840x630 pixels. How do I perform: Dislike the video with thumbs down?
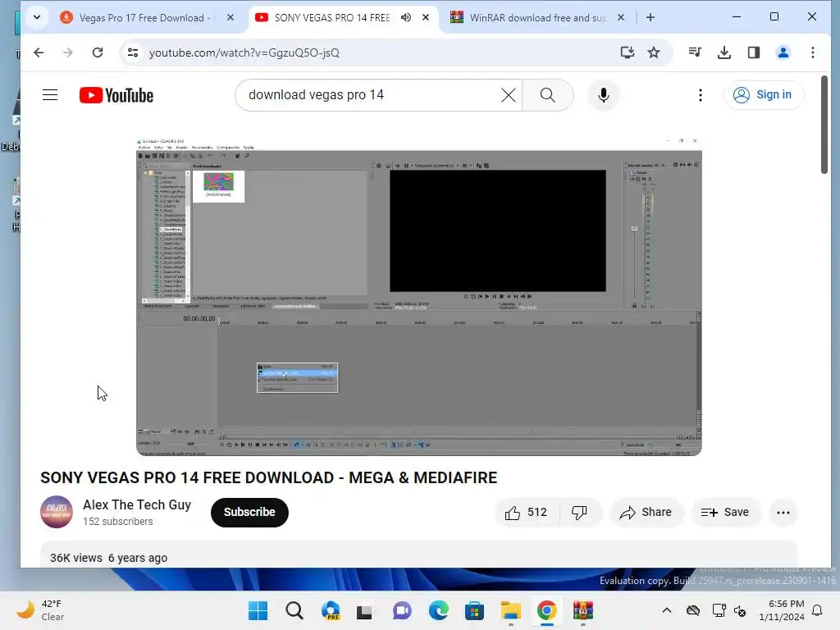(580, 512)
